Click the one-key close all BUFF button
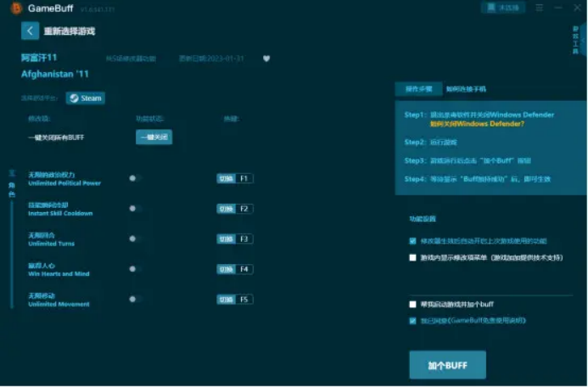The height and width of the screenshot is (388, 588). (x=154, y=138)
